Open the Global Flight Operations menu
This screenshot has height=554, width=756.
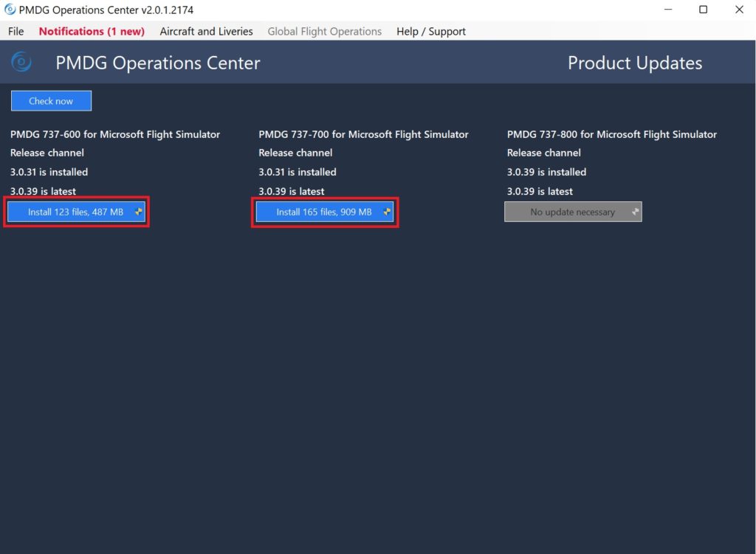[325, 31]
